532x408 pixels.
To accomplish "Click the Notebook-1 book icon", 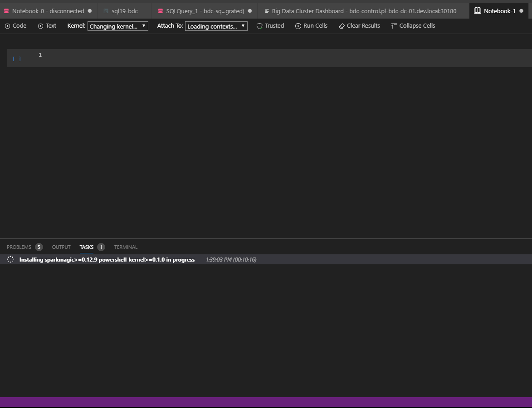I will (477, 10).
